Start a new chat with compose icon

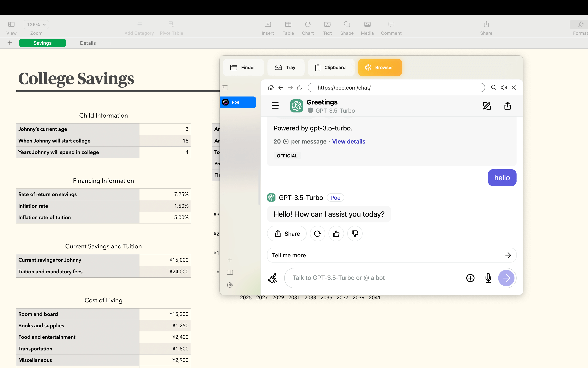point(487,106)
